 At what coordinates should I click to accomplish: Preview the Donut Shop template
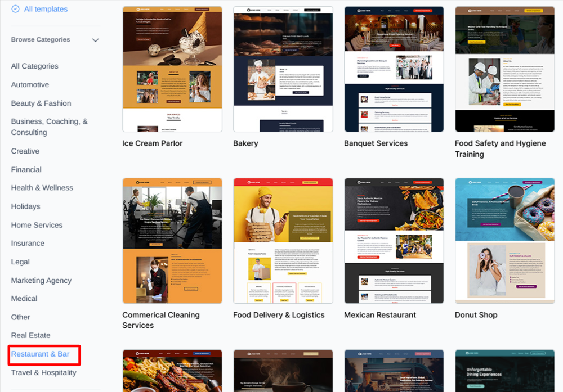[505, 241]
